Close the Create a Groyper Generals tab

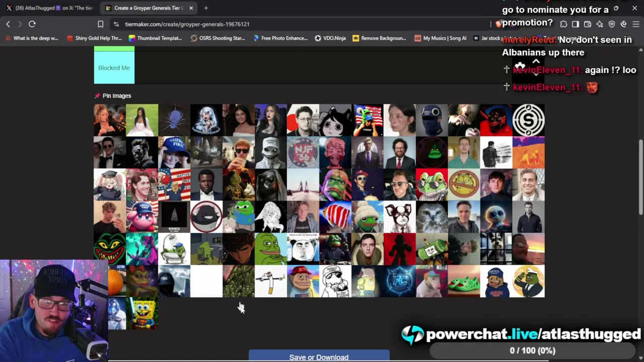(191, 8)
